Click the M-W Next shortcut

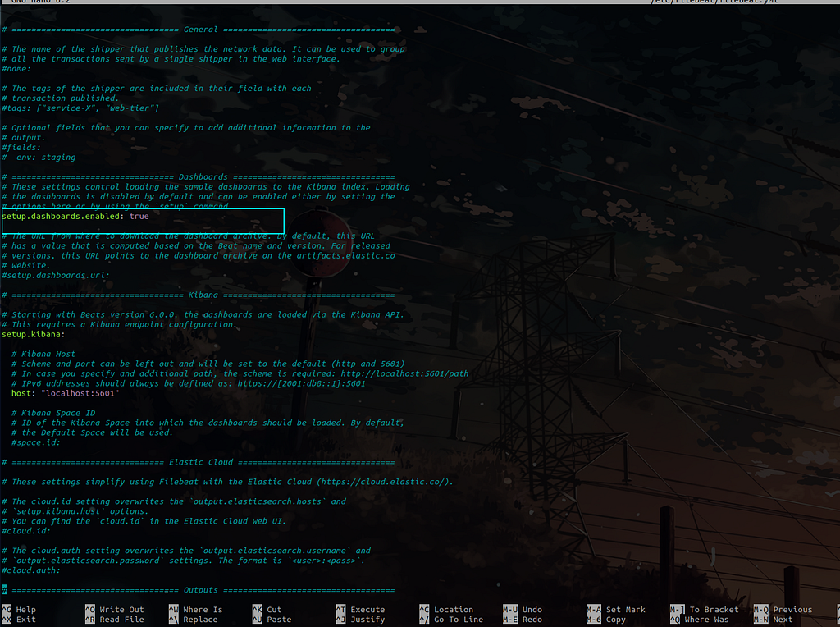pos(774,620)
